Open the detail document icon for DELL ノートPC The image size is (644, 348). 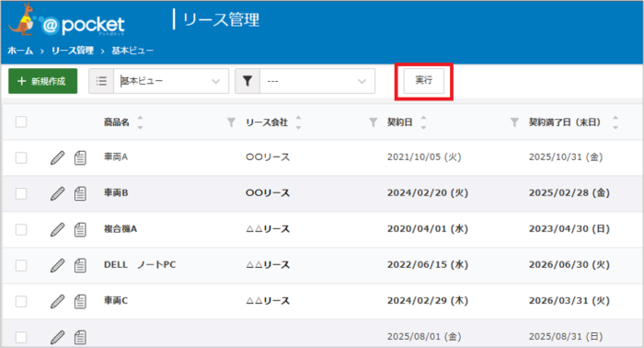(80, 265)
